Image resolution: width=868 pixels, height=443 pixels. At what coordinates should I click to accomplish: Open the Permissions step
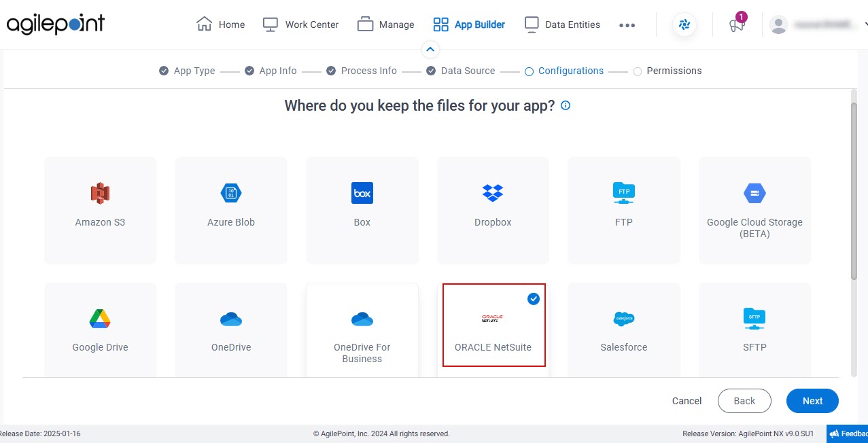667,71
